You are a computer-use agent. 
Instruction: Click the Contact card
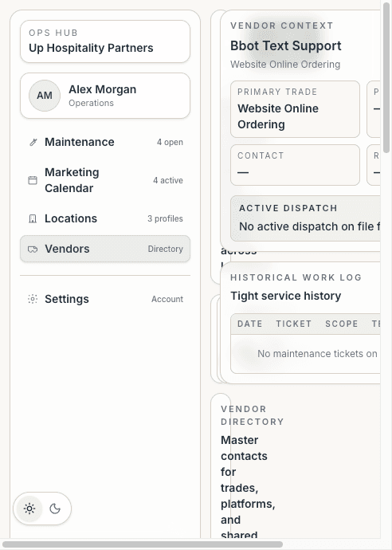(x=296, y=165)
